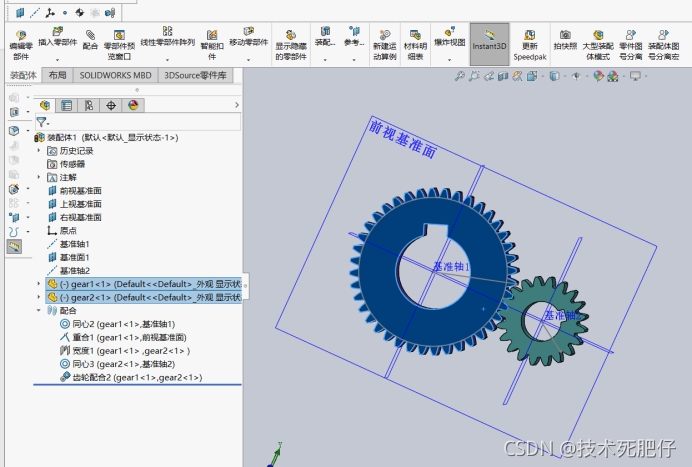
Task: Expand the 历史记录 history node
Action: tap(39, 151)
